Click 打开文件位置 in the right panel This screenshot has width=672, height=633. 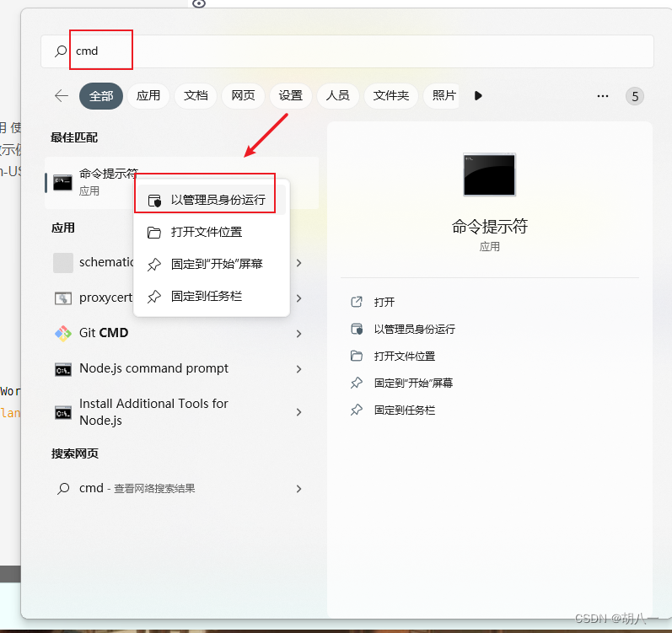tap(404, 357)
